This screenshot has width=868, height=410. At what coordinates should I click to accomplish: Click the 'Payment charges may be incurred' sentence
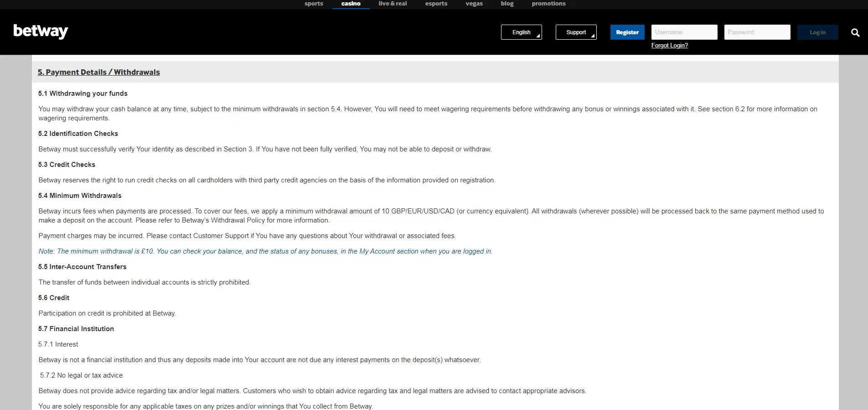pos(247,236)
